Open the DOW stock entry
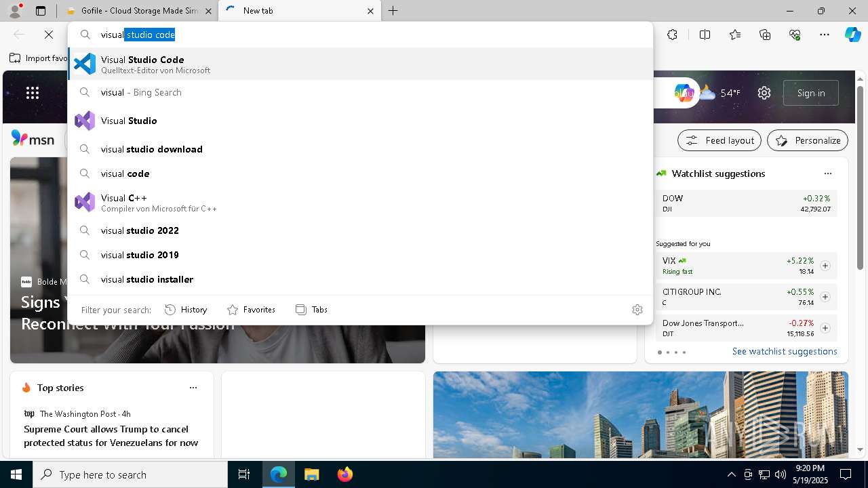Image resolution: width=868 pixels, height=488 pixels. (747, 203)
